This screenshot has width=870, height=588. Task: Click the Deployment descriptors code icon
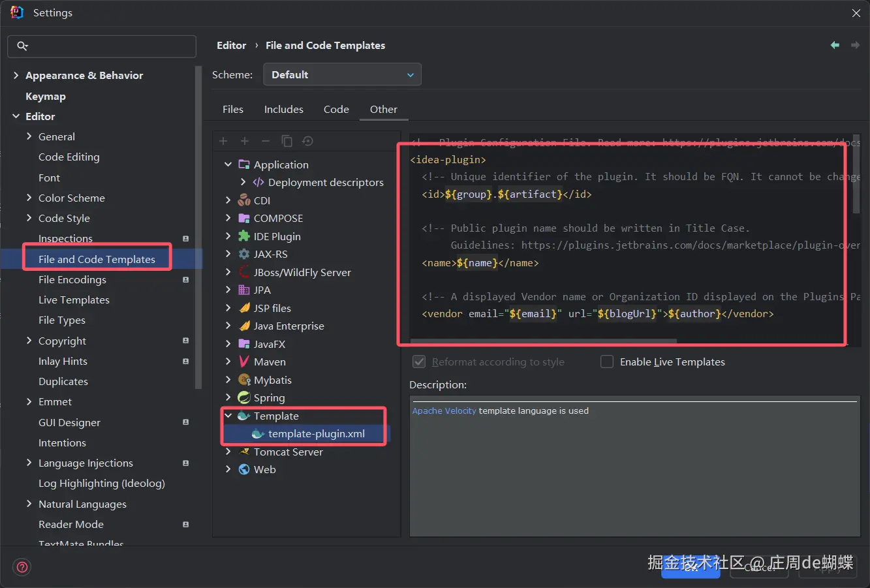pyautogui.click(x=258, y=182)
